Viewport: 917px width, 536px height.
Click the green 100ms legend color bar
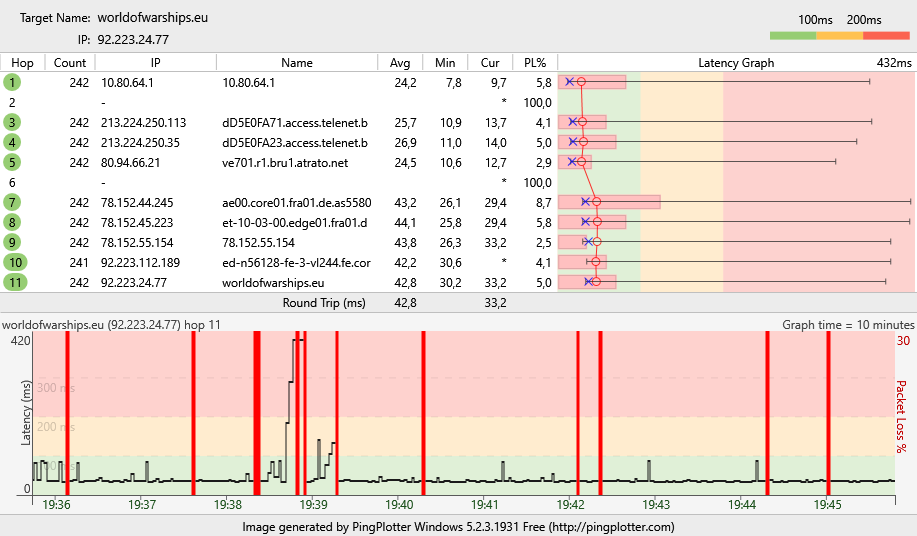793,35
